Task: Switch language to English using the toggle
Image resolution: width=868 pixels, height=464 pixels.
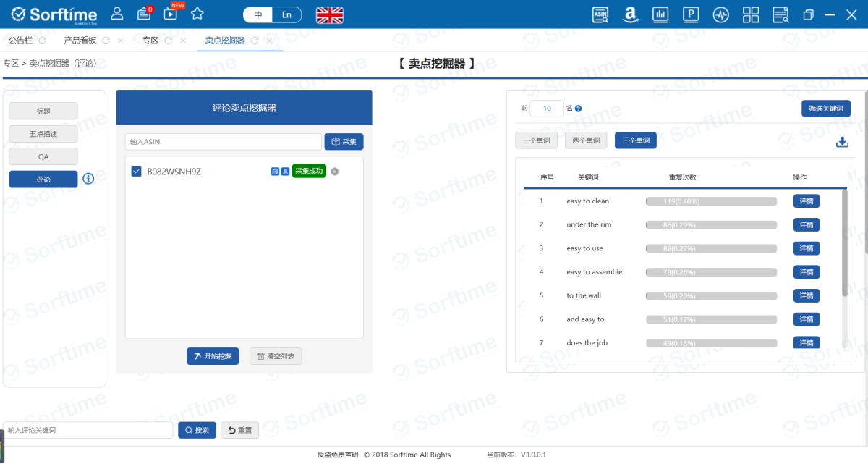Action: [287, 14]
